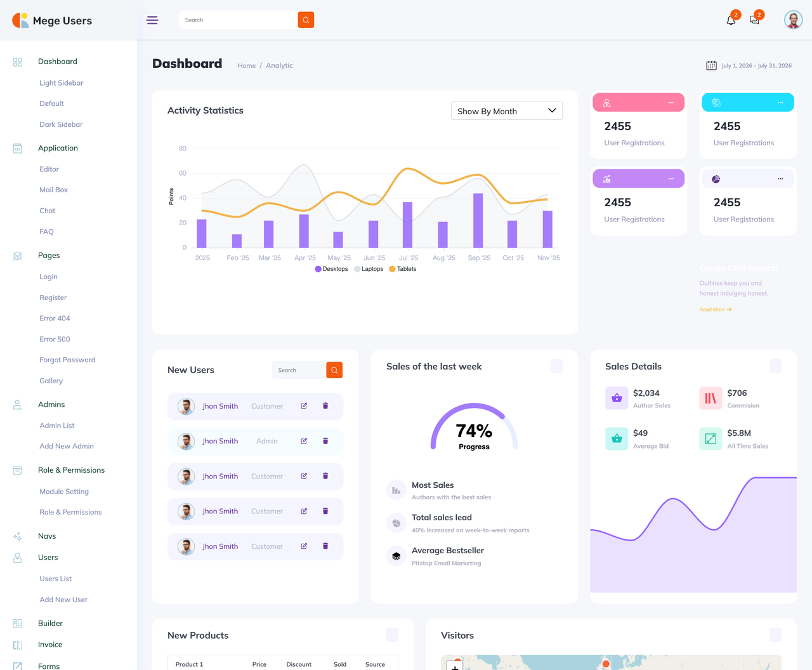This screenshot has height=670, width=812.
Task: Open the chat messages icon in header
Action: point(754,20)
